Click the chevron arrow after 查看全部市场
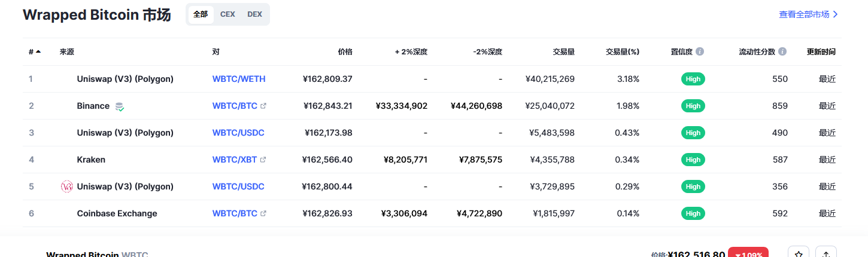Screen dimensions: 868x257 [x=835, y=14]
